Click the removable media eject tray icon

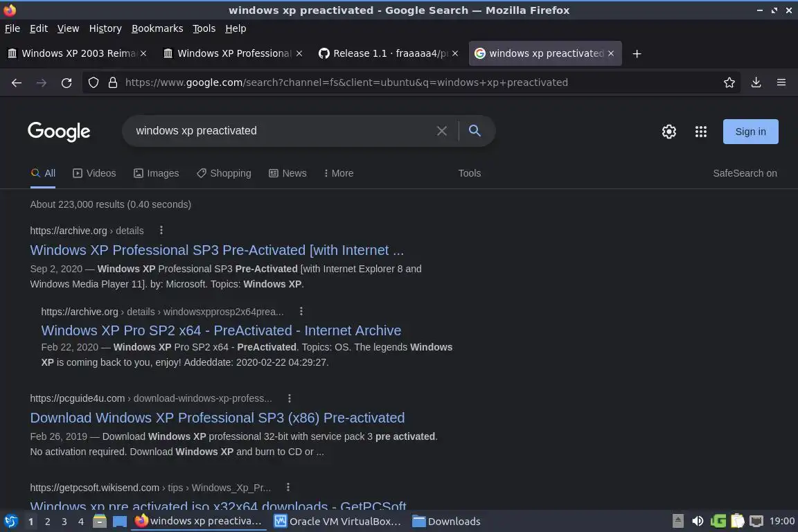point(678,521)
